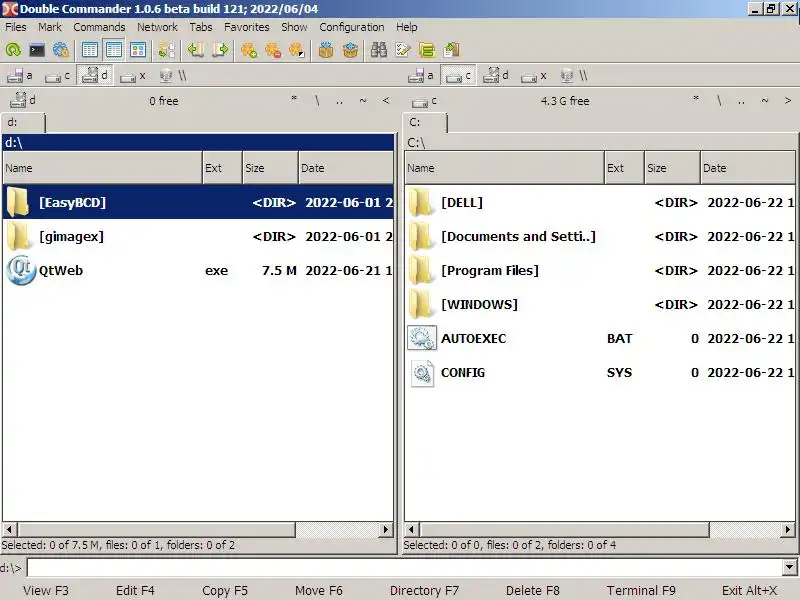Switch to Thumbnails view icon
This screenshot has height=600, width=800.
[x=138, y=50]
